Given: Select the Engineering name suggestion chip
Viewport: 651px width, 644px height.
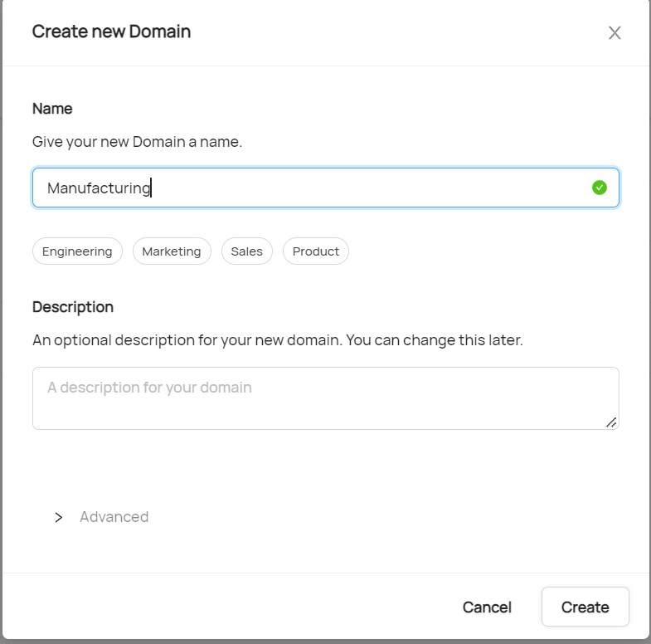Looking at the screenshot, I should coord(77,251).
